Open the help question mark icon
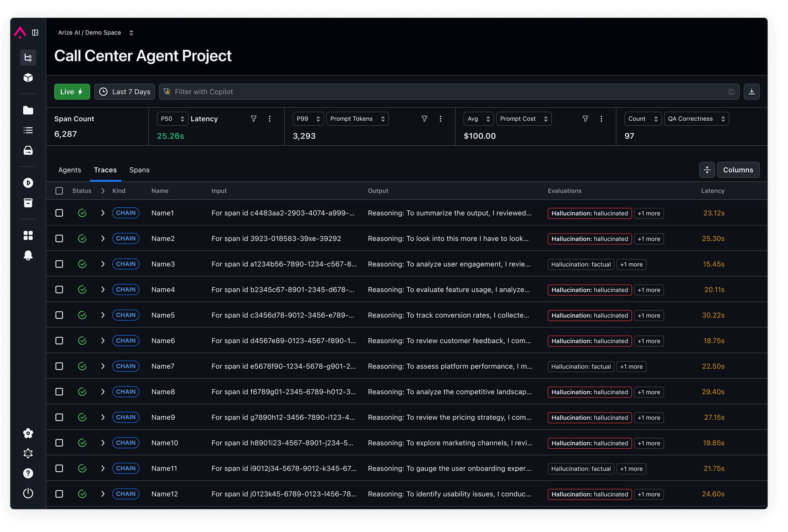This screenshot has width=788, height=532. [28, 473]
